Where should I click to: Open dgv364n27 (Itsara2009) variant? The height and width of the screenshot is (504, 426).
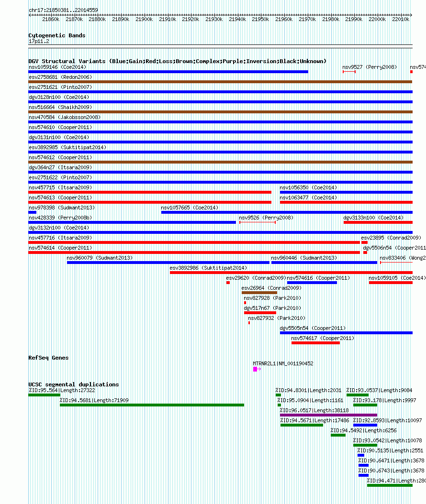tap(60, 167)
